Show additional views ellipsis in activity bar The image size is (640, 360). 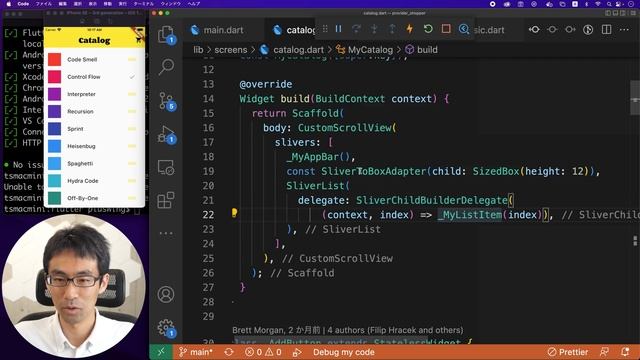[x=166, y=233]
